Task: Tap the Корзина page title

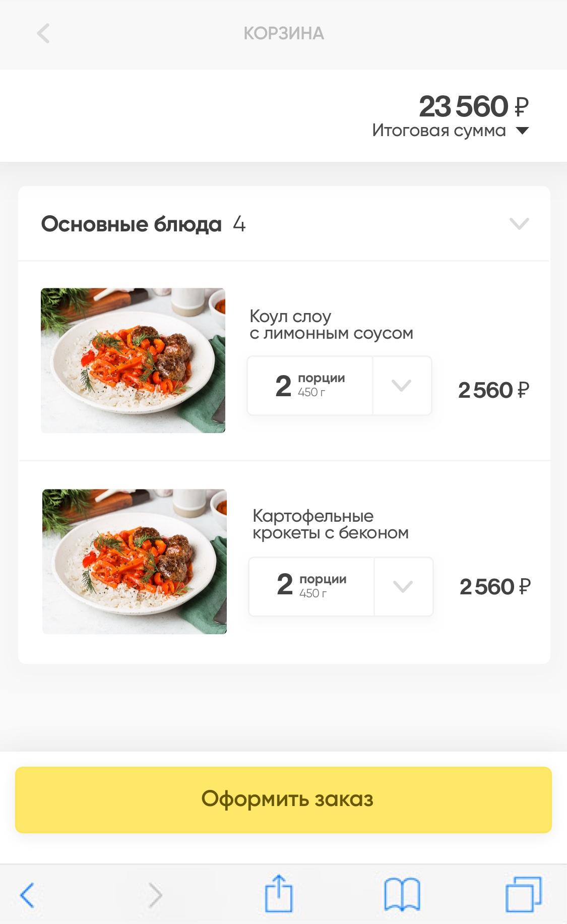Action: [284, 33]
